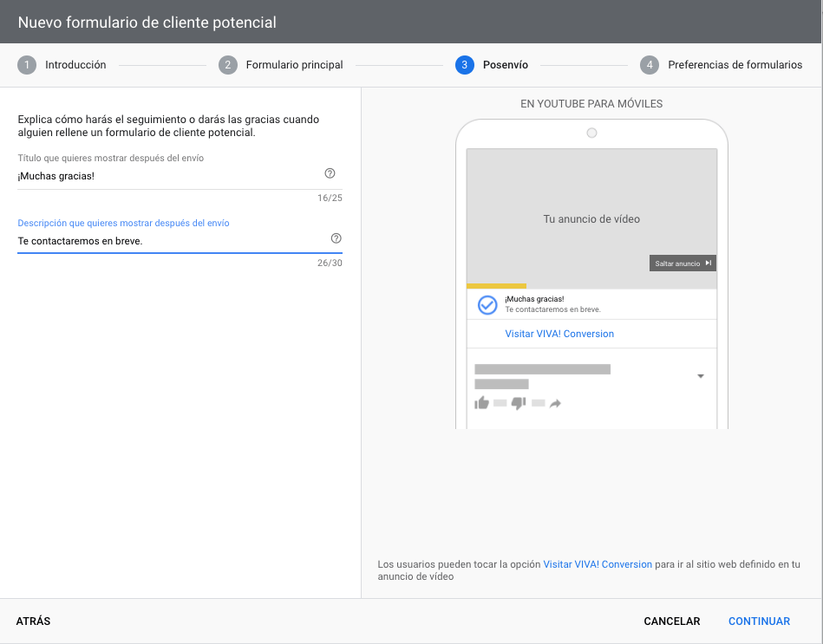Click the Título que quieres mostrar label
The height and width of the screenshot is (644, 823).
pyautogui.click(x=111, y=158)
